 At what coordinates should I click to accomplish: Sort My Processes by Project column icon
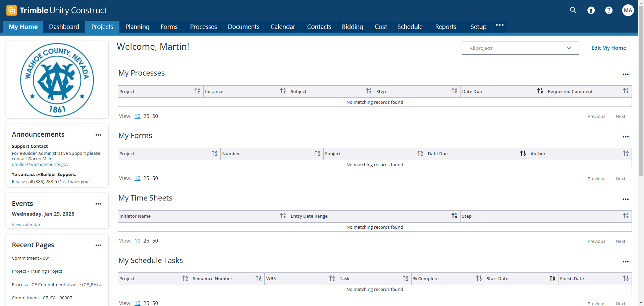[x=197, y=91]
